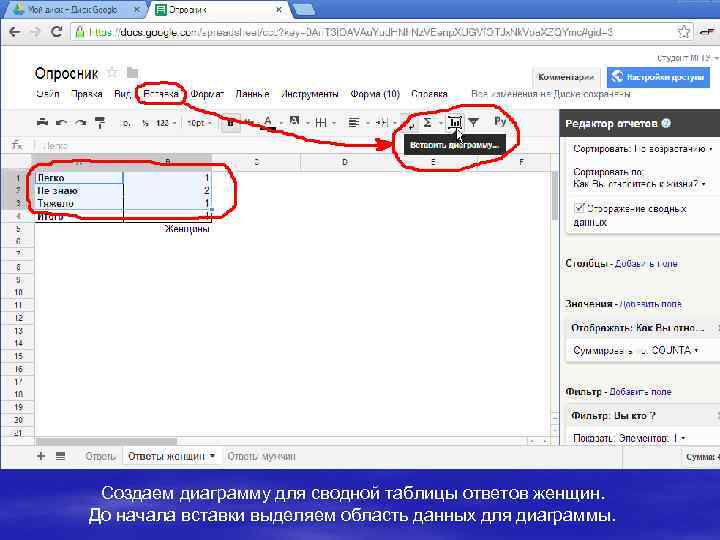Click the formula bar input
The width and height of the screenshot is (720, 540).
[294, 146]
